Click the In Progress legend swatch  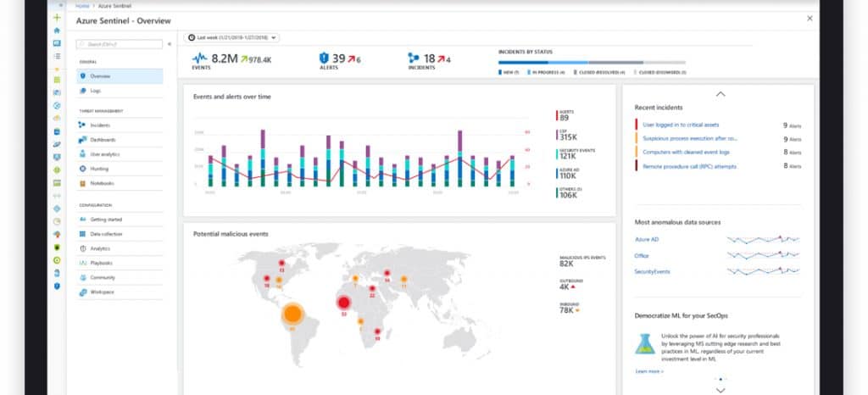tap(529, 72)
